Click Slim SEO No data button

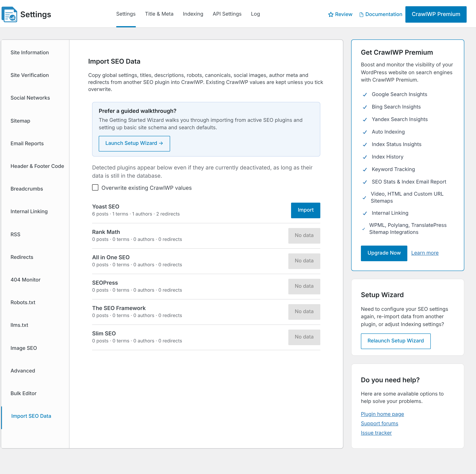point(304,337)
